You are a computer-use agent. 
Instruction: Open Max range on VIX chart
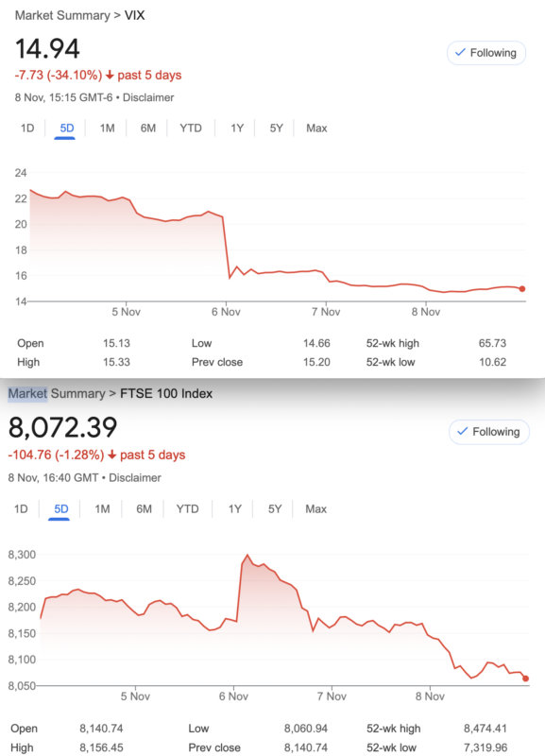tap(316, 129)
